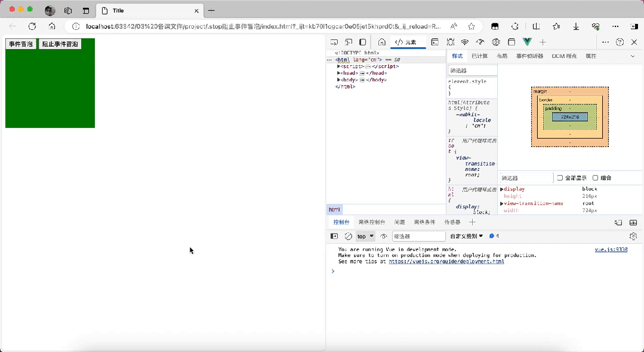644x352 pixels.
Task: Click inside the green box below the buttons
Action: (x=50, y=88)
